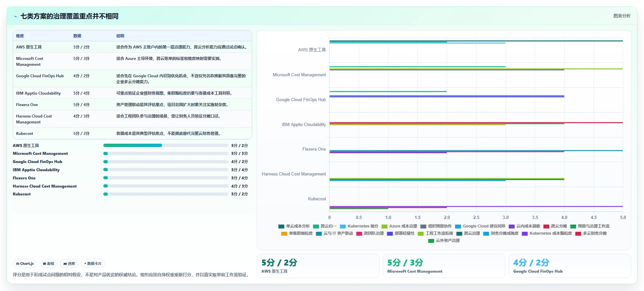Click the Microsoft Cost Management progress bar

coord(166,154)
